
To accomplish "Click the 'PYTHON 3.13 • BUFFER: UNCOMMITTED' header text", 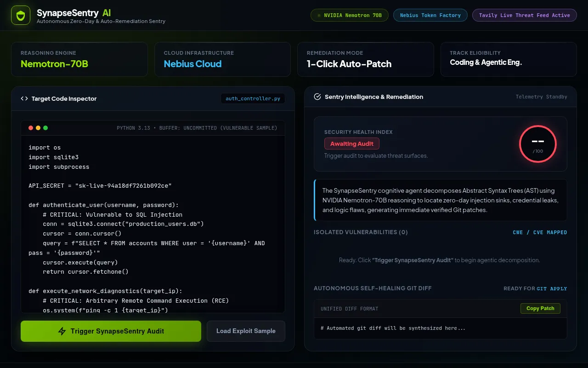I will (197, 128).
